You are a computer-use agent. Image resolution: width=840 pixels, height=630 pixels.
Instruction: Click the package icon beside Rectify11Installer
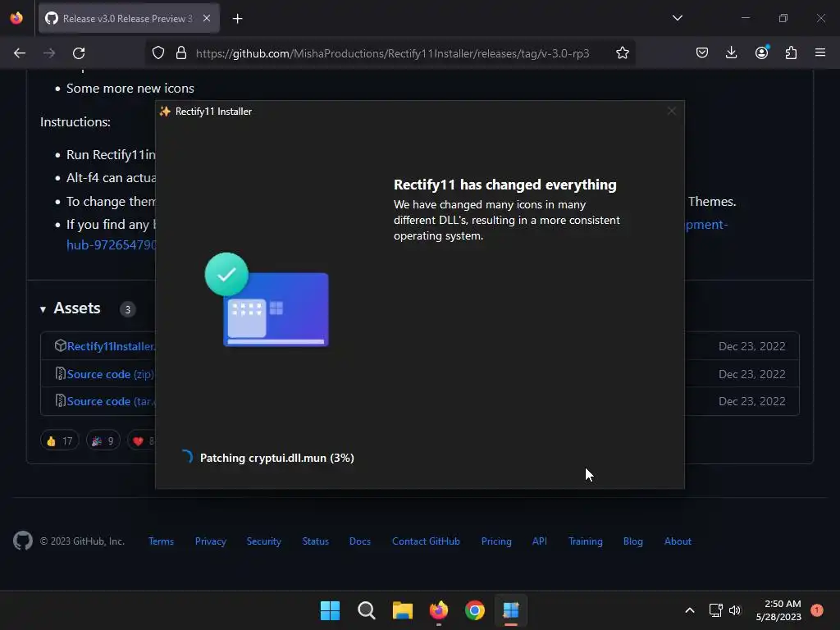coord(60,345)
